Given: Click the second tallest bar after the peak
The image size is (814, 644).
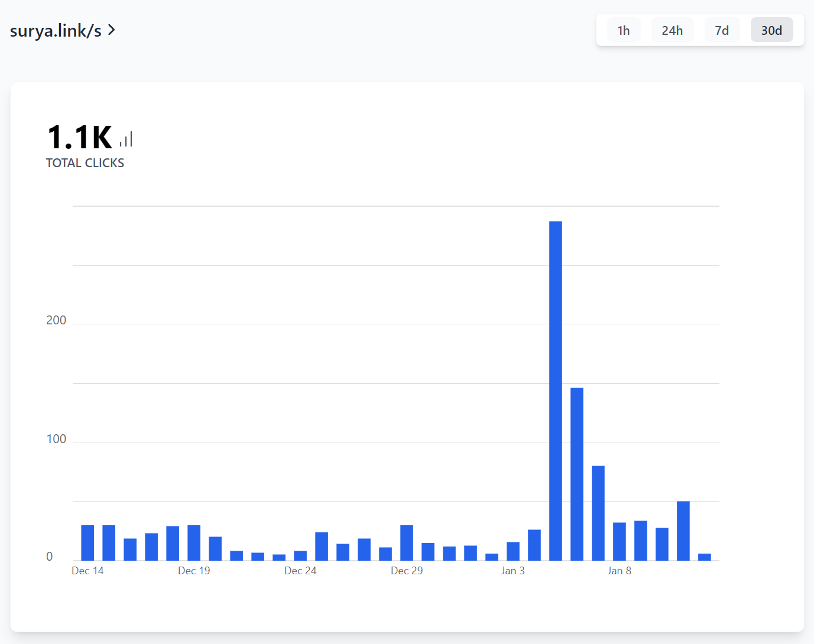Looking at the screenshot, I should tap(577, 474).
